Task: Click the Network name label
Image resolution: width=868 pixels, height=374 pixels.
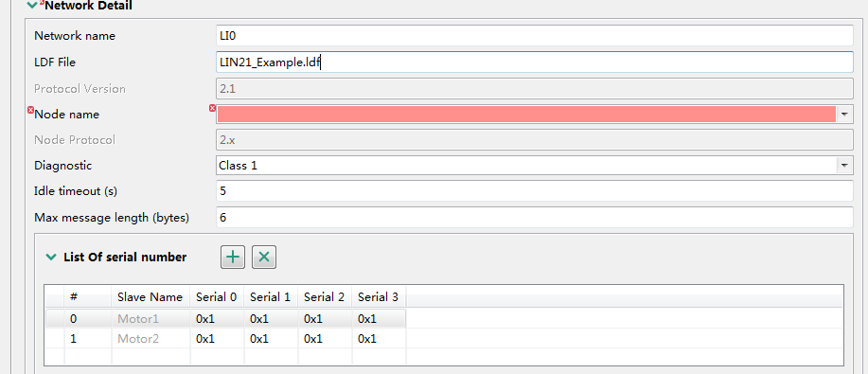Action: pos(75,36)
